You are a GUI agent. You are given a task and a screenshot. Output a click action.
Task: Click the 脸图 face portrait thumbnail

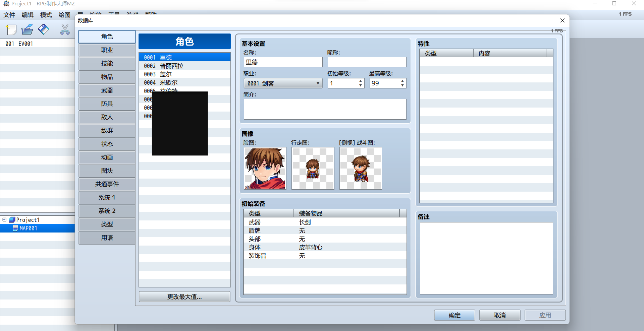[x=265, y=169]
